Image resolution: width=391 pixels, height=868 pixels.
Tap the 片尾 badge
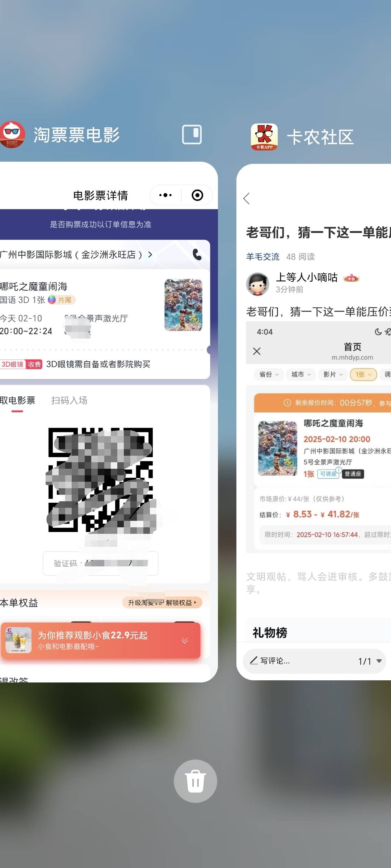[x=62, y=300]
